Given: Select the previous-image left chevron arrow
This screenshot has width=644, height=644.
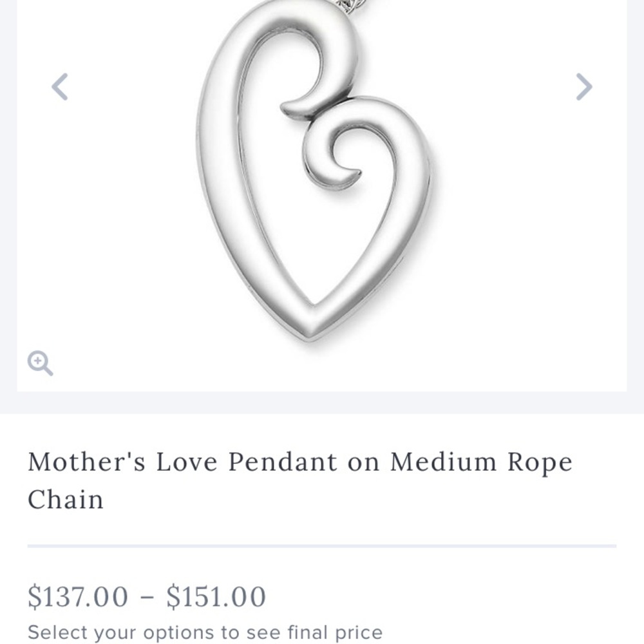Looking at the screenshot, I should pyautogui.click(x=60, y=86).
